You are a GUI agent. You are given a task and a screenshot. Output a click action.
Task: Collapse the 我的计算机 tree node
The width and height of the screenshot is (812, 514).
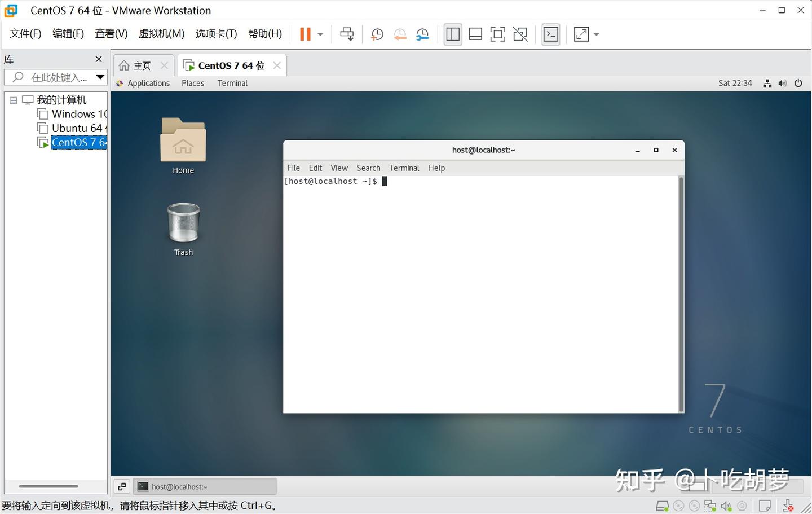pos(13,100)
